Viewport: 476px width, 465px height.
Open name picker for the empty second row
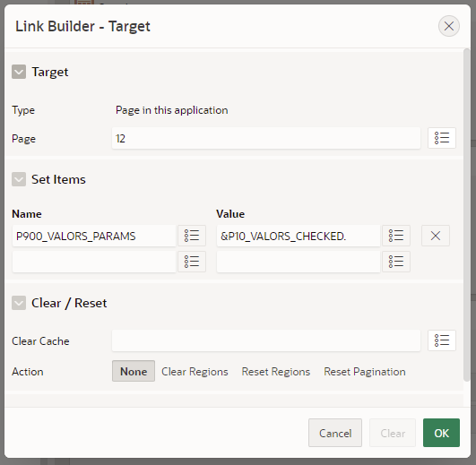(x=192, y=262)
